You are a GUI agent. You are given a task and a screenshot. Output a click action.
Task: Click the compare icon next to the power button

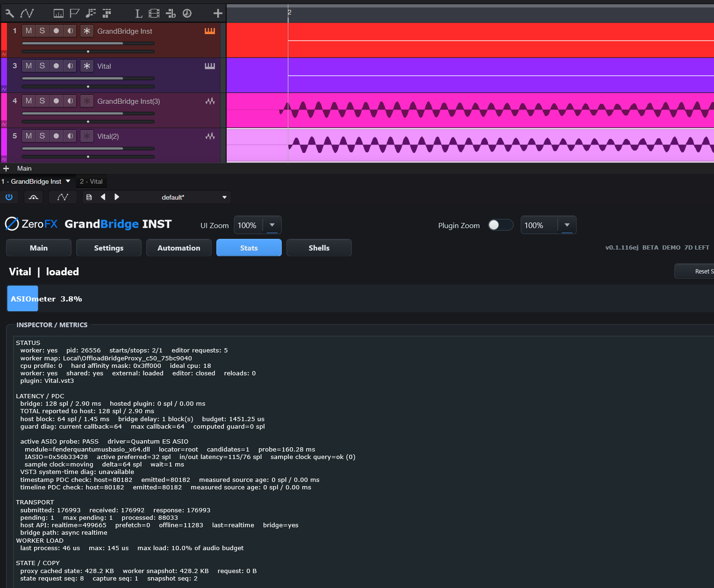click(33, 197)
